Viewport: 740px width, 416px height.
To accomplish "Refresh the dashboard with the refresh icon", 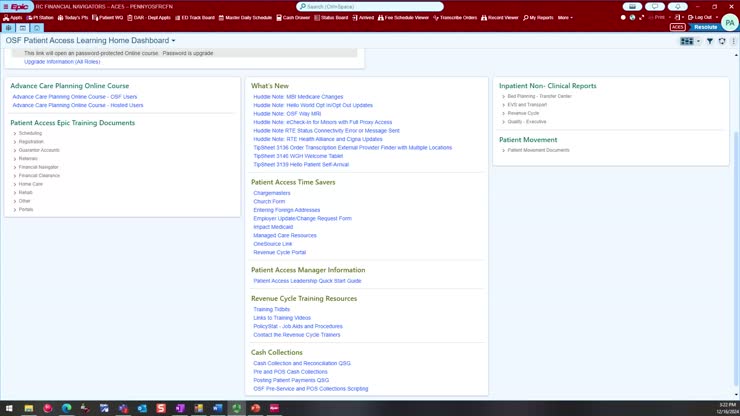I will click(722, 41).
